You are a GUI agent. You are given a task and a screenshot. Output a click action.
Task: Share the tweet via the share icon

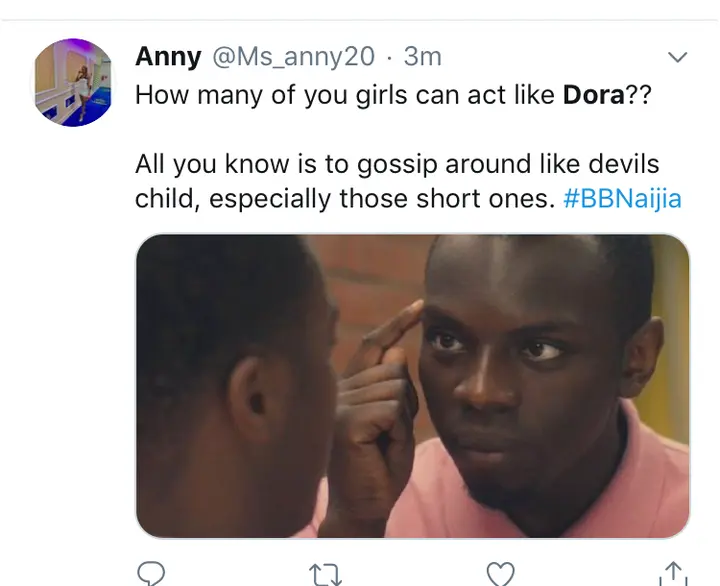tap(673, 574)
